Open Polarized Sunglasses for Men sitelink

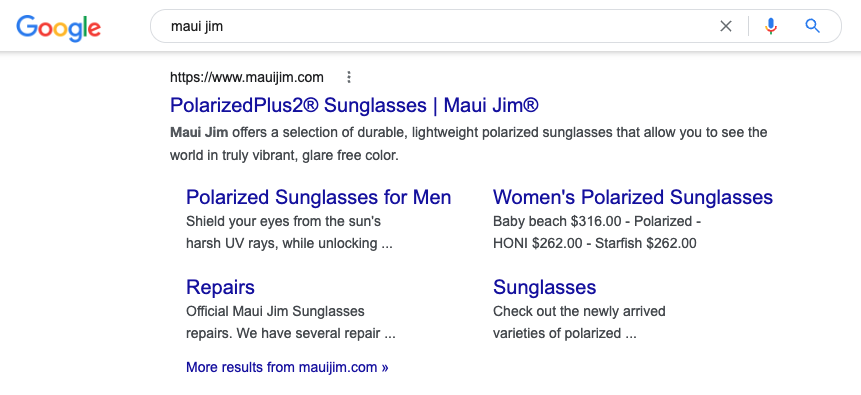[318, 197]
